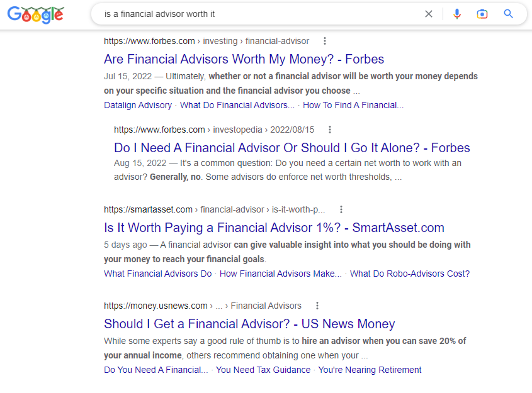The image size is (532, 393).
Task: Clear the search query using the X
Action: click(x=429, y=13)
